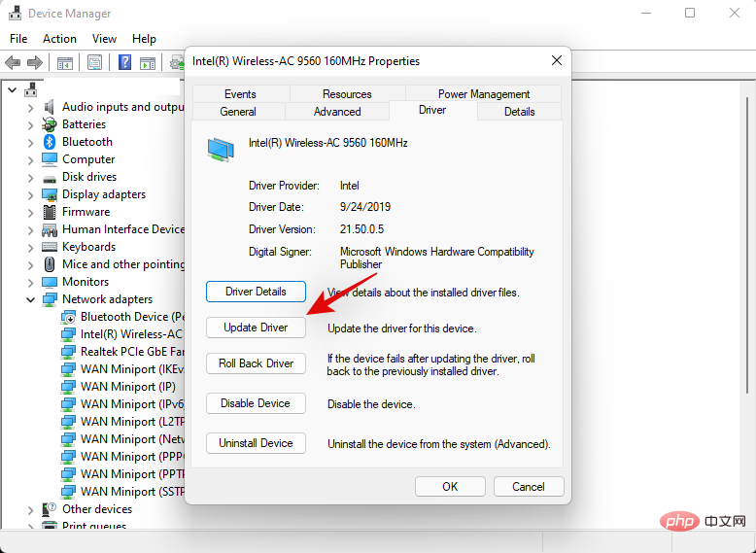Click the Audio inputs speaker icon
Image resolution: width=756 pixels, height=553 pixels.
coord(50,107)
